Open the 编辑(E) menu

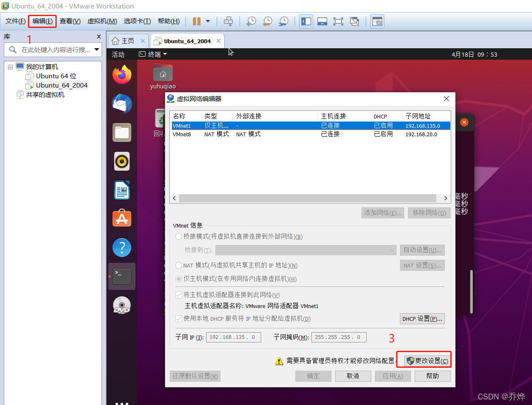(43, 21)
